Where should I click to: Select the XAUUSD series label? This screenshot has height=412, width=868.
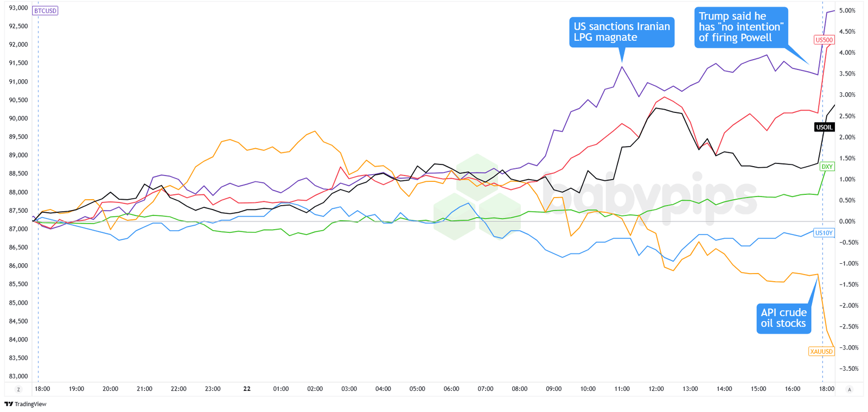pyautogui.click(x=821, y=351)
